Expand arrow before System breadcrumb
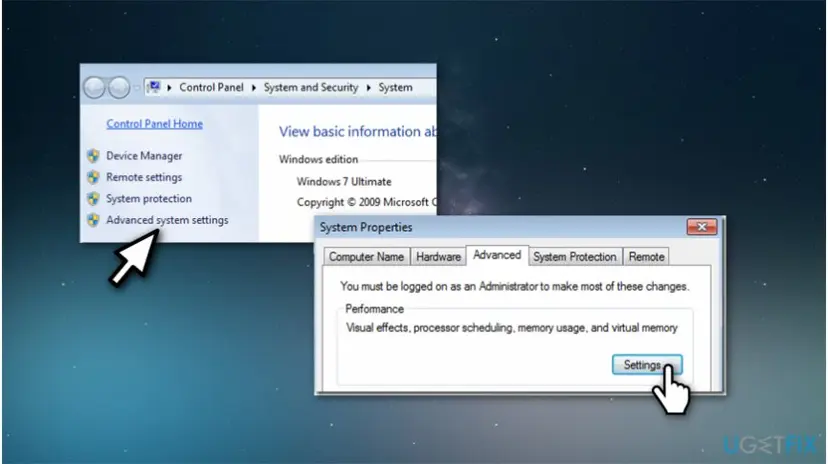Image resolution: width=828 pixels, height=464 pixels. [369, 88]
